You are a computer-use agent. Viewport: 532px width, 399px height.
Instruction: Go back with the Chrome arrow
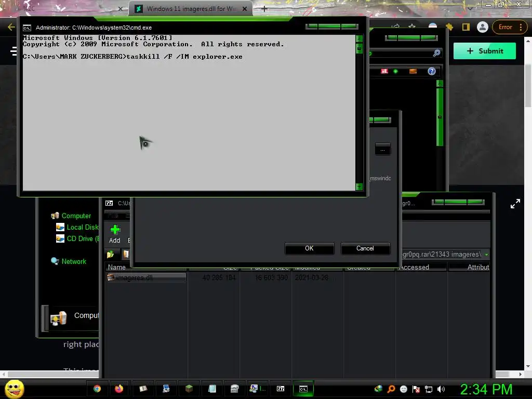[x=11, y=27]
